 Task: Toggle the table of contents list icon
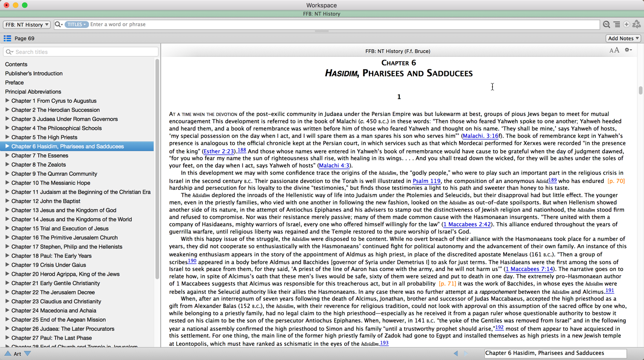[7, 38]
